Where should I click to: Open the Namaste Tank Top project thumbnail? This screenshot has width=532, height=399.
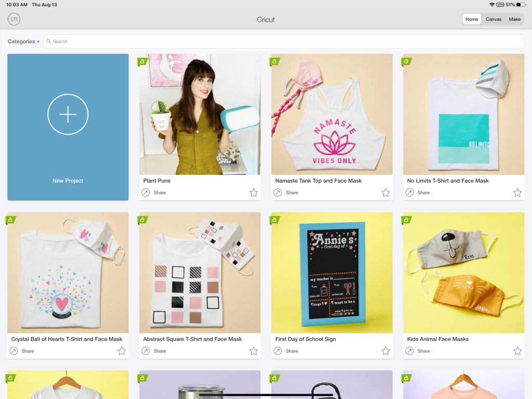[332, 114]
